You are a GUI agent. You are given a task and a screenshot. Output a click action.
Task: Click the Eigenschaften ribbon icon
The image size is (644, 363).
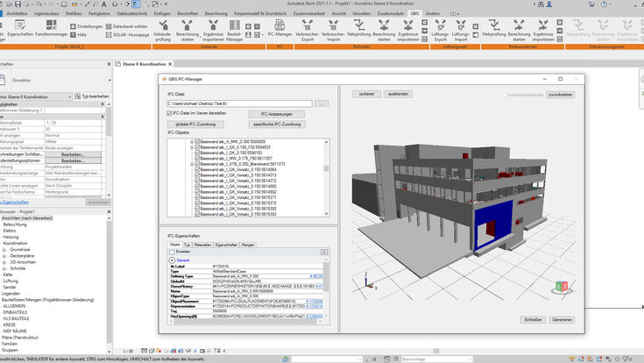(20, 28)
